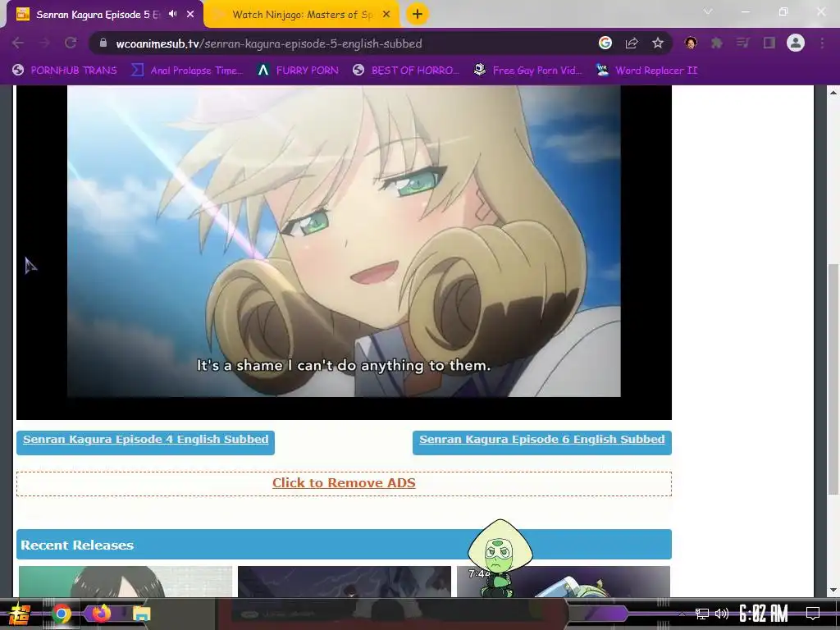This screenshot has height=630, width=840.
Task: Open the first Recent Releases thumbnail
Action: [x=126, y=582]
